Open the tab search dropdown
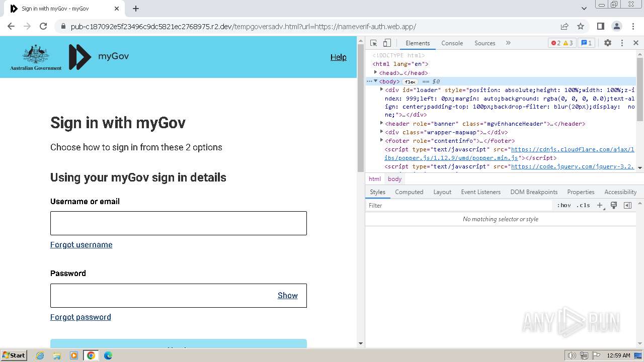Image resolution: width=644 pixels, height=362 pixels. [584, 9]
